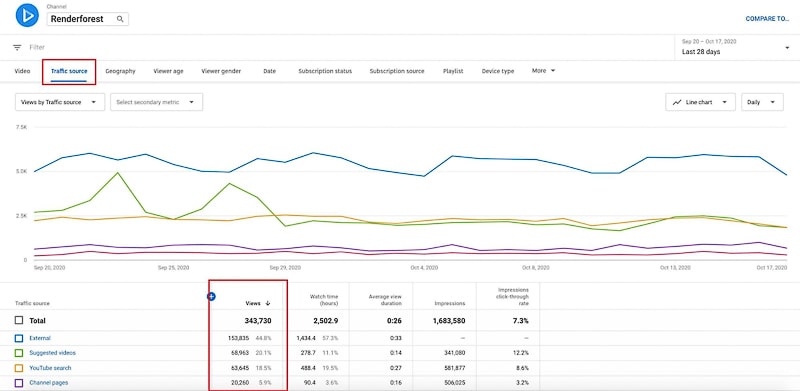Click the search magnifier in channel field

tap(120, 19)
